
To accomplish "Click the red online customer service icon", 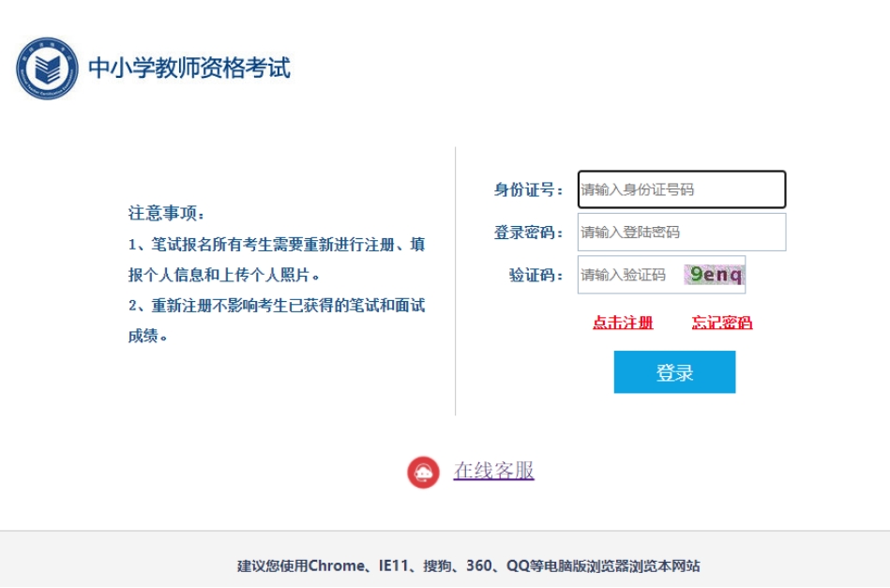I will point(423,472).
